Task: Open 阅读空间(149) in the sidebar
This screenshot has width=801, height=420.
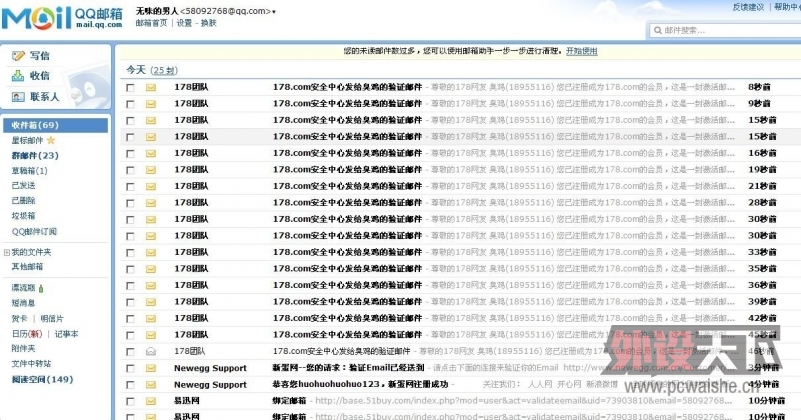Action: pos(42,380)
